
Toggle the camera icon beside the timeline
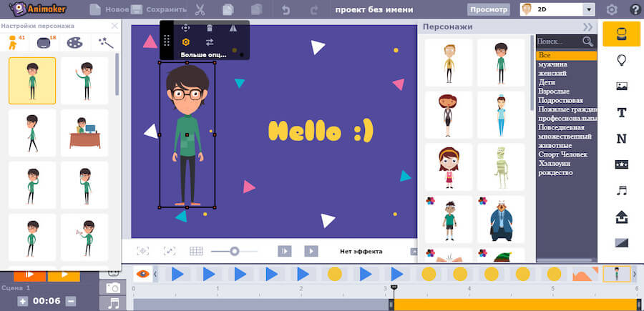[x=113, y=287]
